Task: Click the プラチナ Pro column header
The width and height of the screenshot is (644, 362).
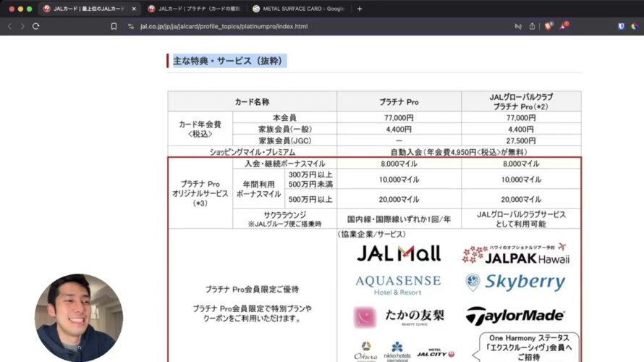Action: pos(399,101)
